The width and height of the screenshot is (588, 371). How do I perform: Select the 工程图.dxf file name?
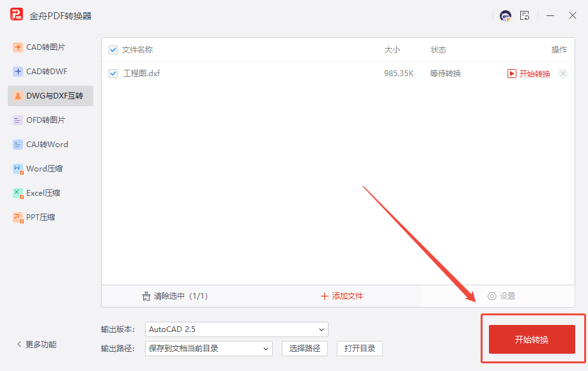tap(141, 74)
